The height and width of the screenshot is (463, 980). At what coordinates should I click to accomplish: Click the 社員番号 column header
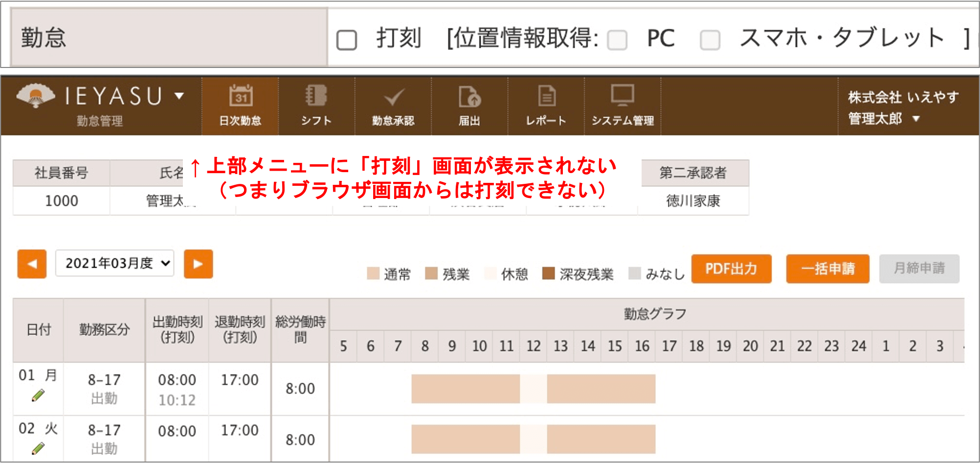[62, 173]
